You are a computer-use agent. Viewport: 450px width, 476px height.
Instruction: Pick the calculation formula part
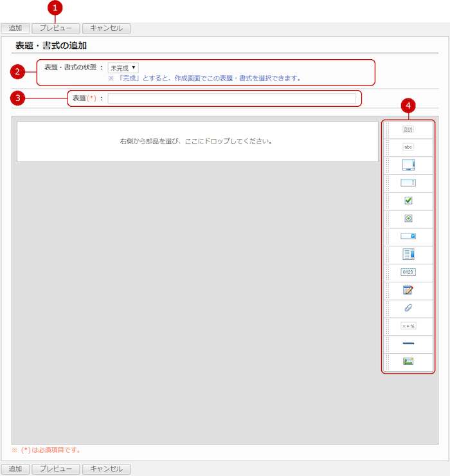click(x=408, y=325)
